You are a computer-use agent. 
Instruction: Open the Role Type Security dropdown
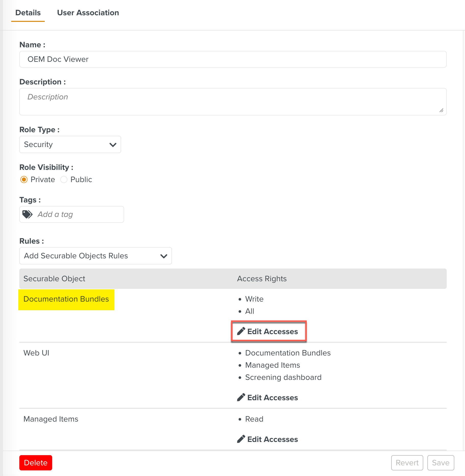click(70, 144)
